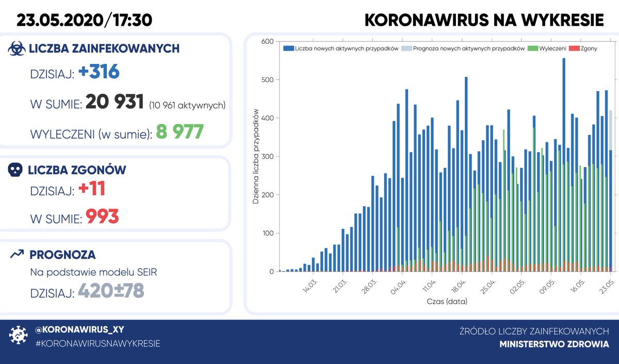The width and height of the screenshot is (619, 364).
Task: Click the 'Czas (data)' axis title
Action: 447,301
